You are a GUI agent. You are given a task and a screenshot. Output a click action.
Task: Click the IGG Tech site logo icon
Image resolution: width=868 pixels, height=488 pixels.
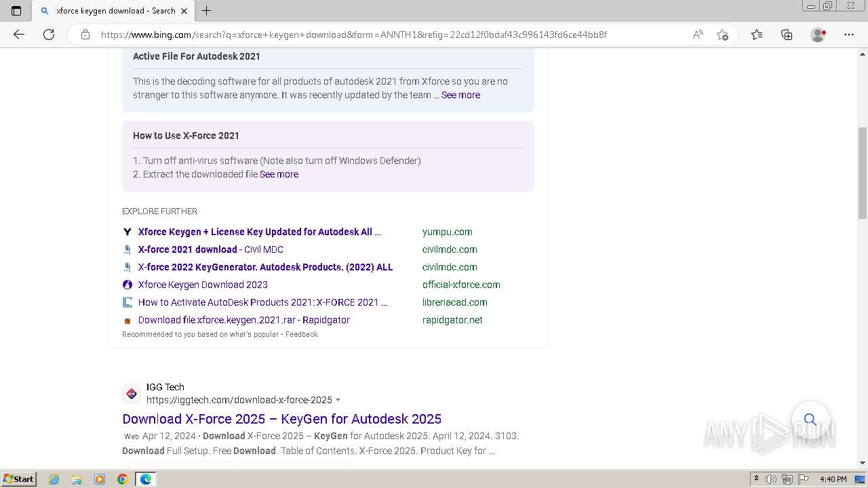[x=132, y=394]
